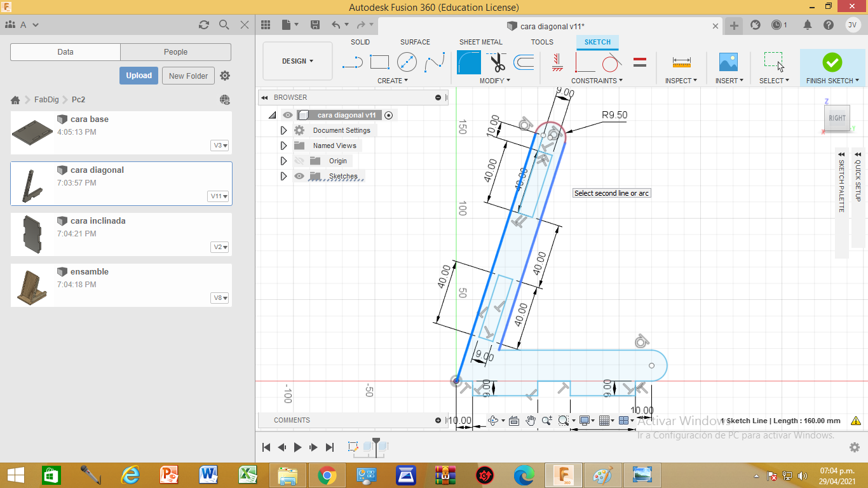Image resolution: width=868 pixels, height=488 pixels.
Task: Switch to the TOOLS tab
Action: coord(542,42)
